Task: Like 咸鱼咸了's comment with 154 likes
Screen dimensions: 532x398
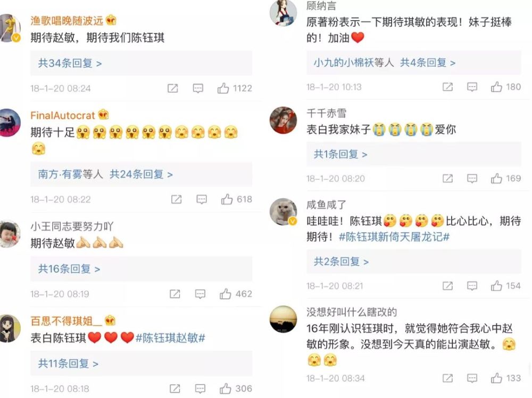Action: click(496, 286)
